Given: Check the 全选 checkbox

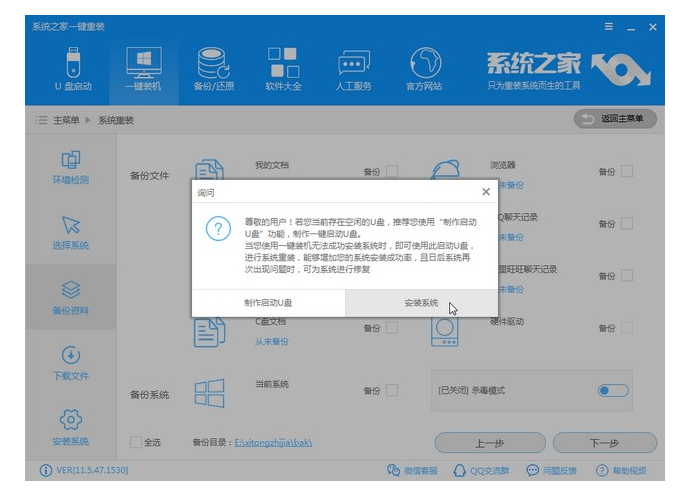Looking at the screenshot, I should point(136,442).
